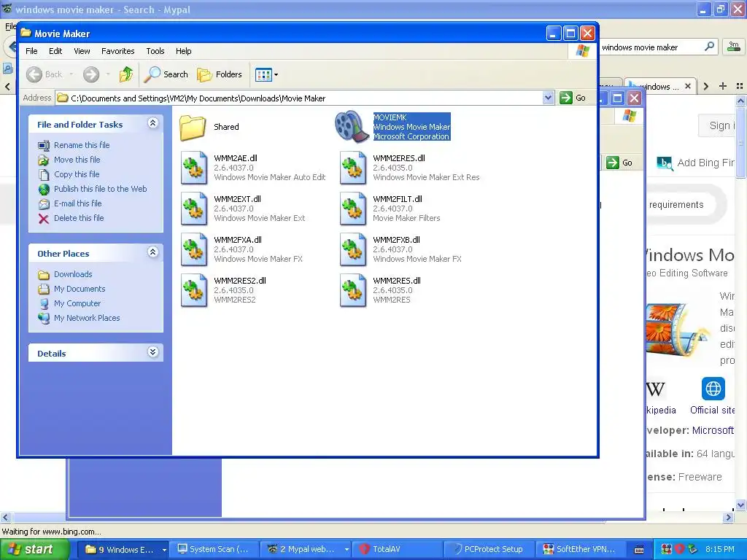Click the Sign in button in Bing
Image resolution: width=747 pixels, height=560 pixels.
point(719,125)
